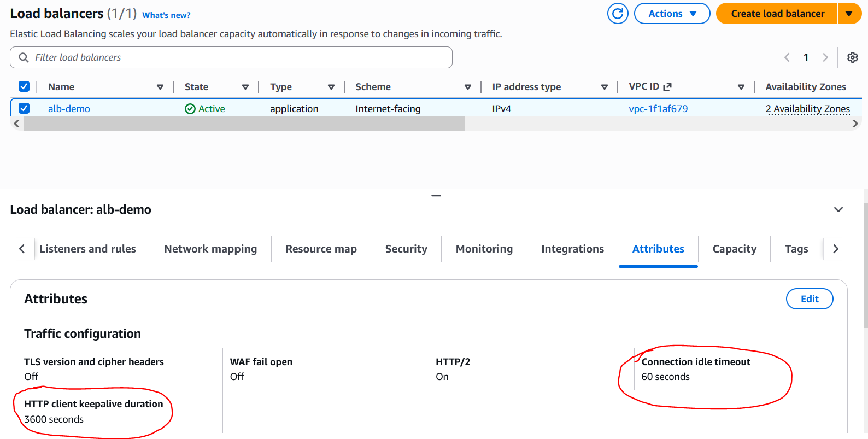Click the Edit attributes button
The image size is (868, 439).
click(809, 299)
